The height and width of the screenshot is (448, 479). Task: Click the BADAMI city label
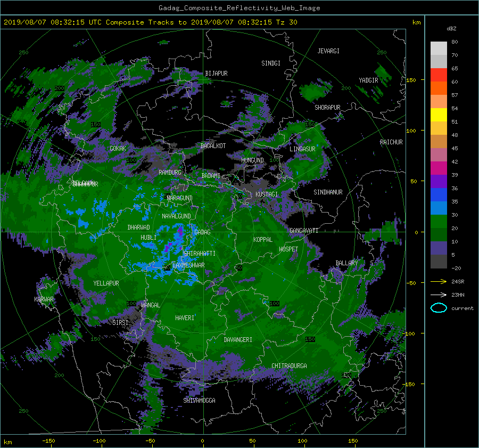pyautogui.click(x=211, y=176)
